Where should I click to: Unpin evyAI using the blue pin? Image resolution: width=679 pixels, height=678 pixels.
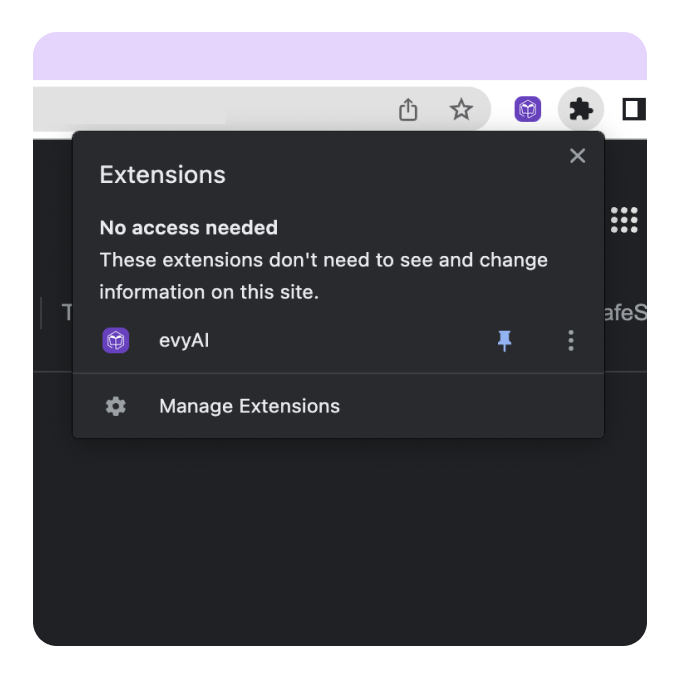pyautogui.click(x=505, y=341)
